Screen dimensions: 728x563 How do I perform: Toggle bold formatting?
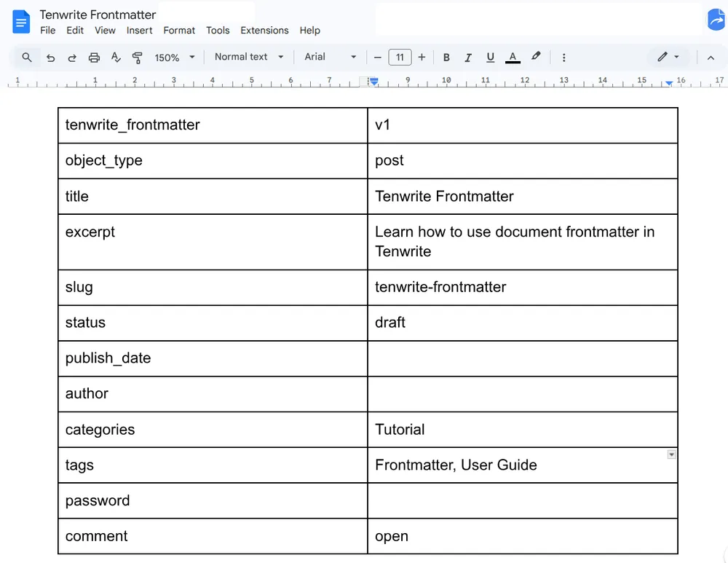446,58
